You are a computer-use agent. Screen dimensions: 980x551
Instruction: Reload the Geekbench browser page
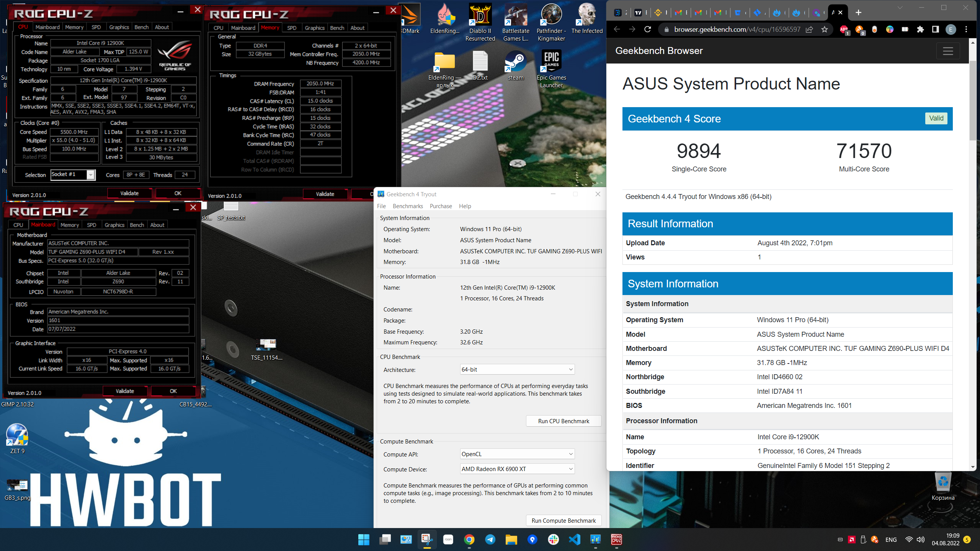[x=647, y=29]
